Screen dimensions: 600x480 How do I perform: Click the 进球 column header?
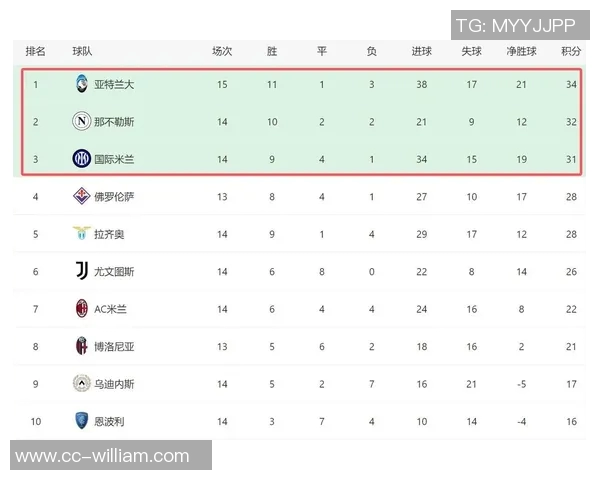pos(421,51)
